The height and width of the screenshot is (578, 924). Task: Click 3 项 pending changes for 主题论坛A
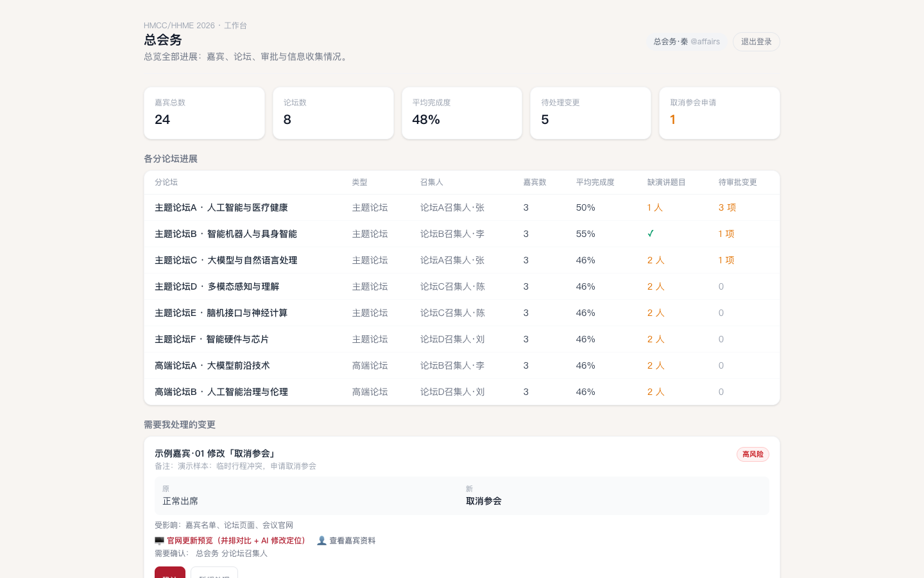(x=727, y=207)
